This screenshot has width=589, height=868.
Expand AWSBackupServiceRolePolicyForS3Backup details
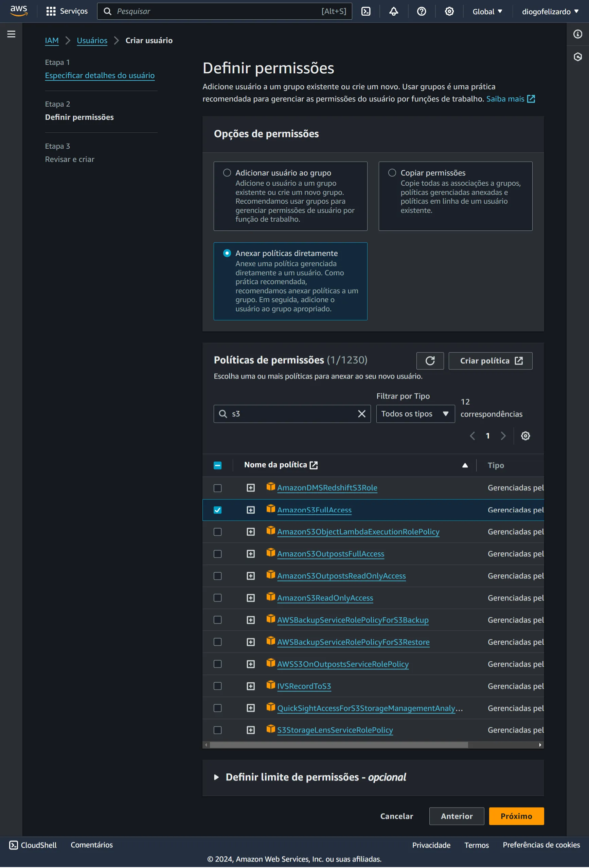tap(250, 620)
